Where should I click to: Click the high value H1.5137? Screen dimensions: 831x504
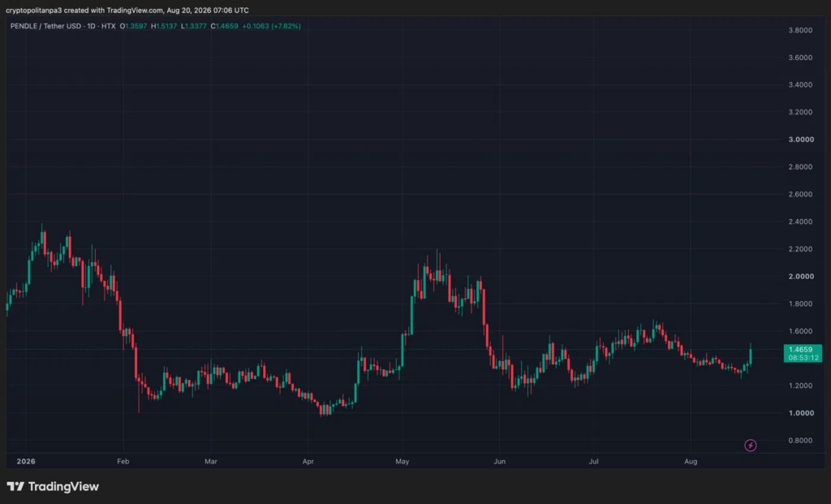click(x=164, y=26)
